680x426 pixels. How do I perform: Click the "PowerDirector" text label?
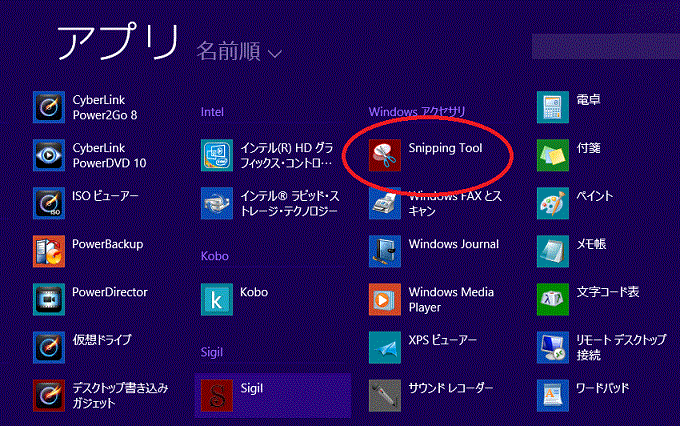click(x=110, y=292)
